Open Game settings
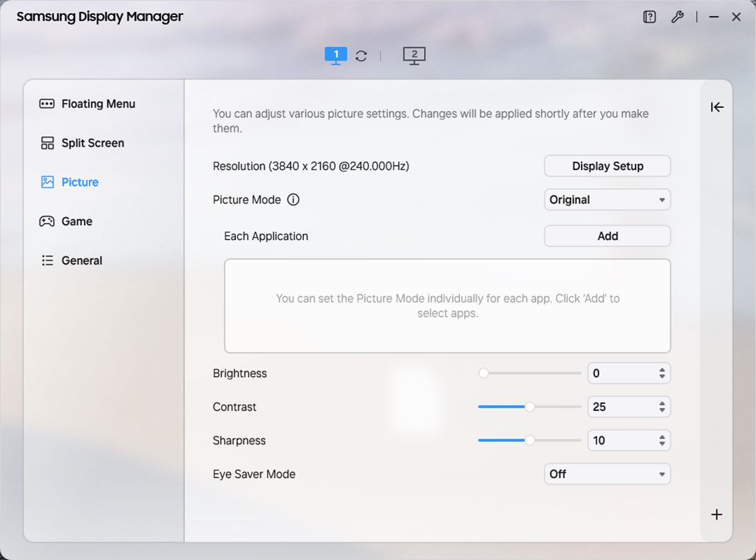Viewport: 756px width, 560px height. (66, 221)
